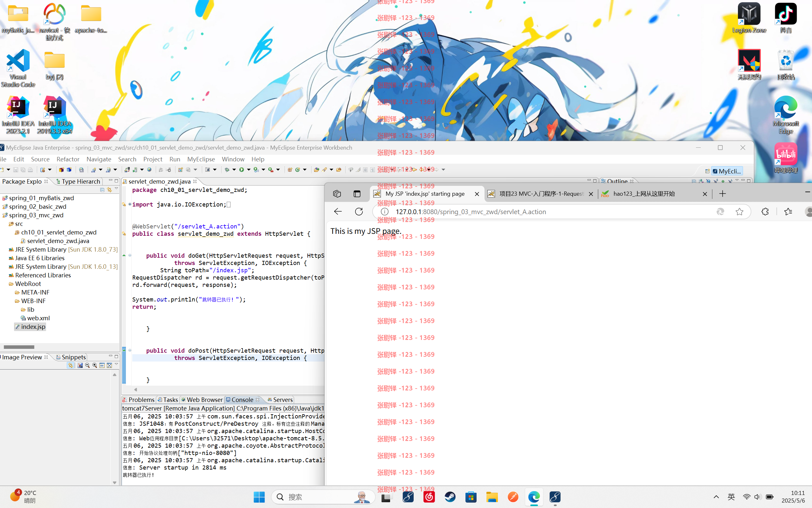Viewport: 812px width, 508px height.
Task: Open the MyEclipse menu
Action: point(201,159)
